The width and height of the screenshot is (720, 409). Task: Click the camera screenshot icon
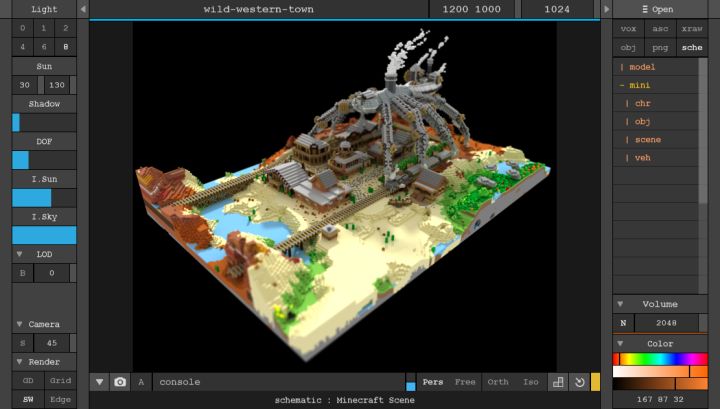click(120, 382)
